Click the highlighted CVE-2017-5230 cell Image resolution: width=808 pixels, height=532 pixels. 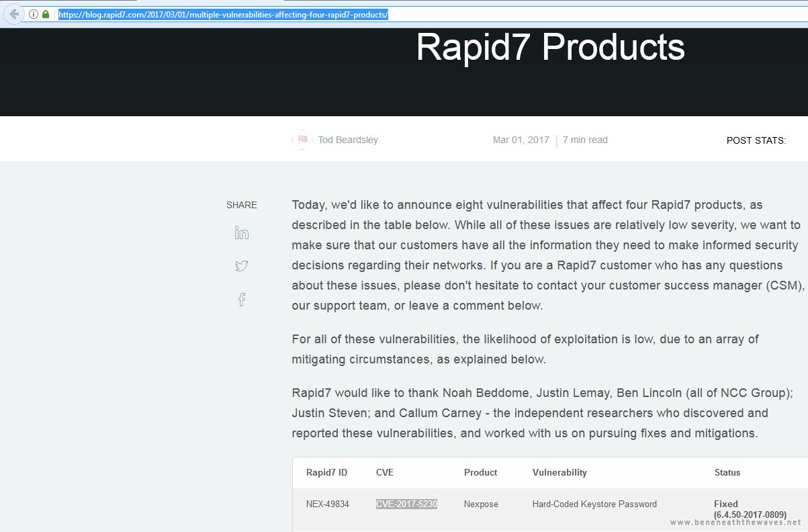(x=406, y=504)
